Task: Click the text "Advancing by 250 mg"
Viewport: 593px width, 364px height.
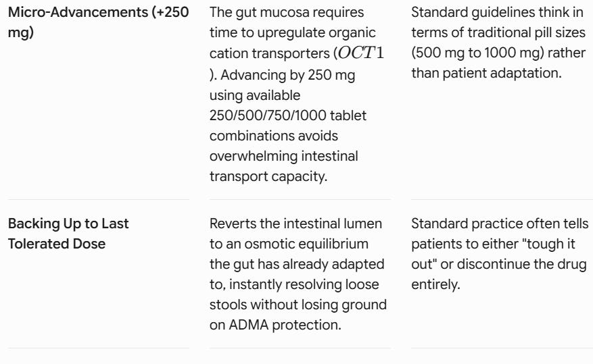Action: point(288,75)
